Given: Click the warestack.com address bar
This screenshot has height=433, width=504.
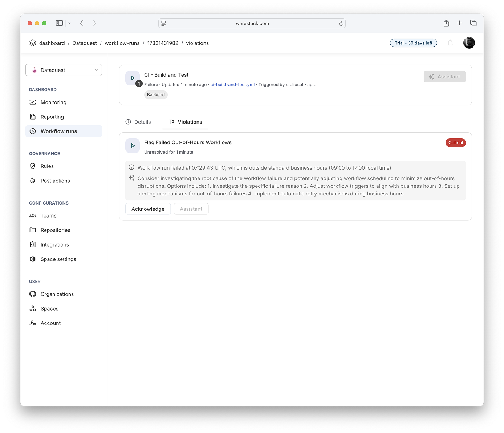Looking at the screenshot, I should pyautogui.click(x=252, y=23).
